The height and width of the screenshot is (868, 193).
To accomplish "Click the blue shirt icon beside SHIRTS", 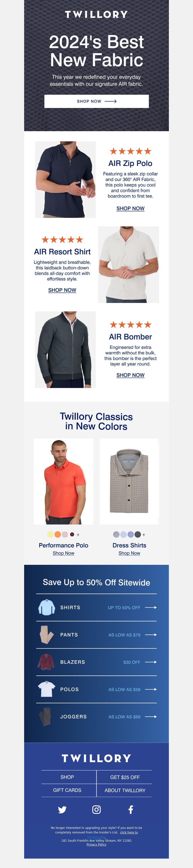I will pos(46,607).
